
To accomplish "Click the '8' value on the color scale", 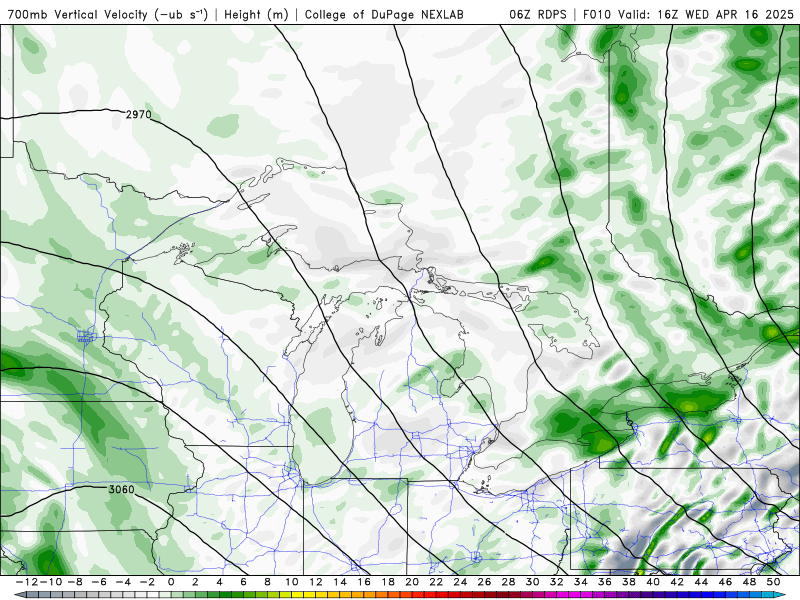I will coord(267,582).
